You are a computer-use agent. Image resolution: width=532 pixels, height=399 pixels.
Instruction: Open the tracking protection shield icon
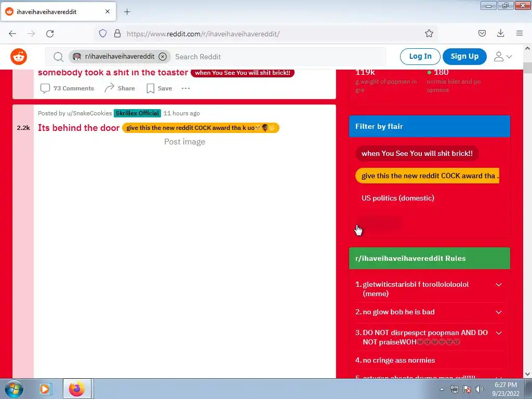[103, 33]
